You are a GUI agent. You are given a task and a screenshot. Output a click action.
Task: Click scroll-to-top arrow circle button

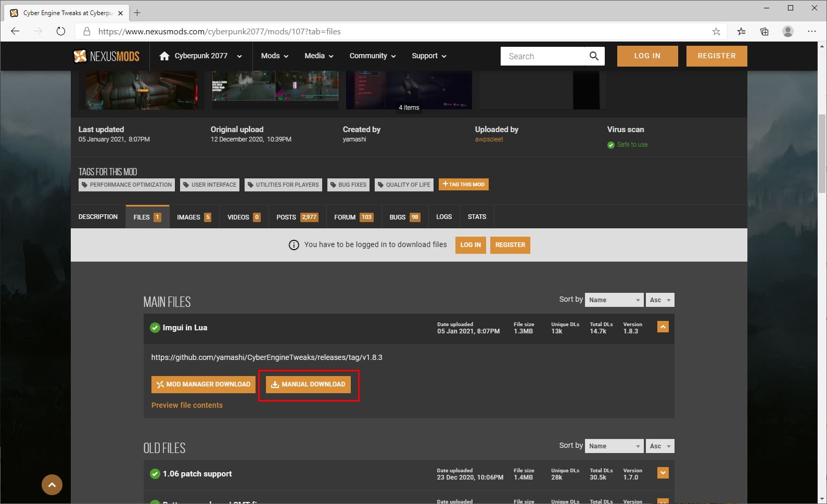52,485
